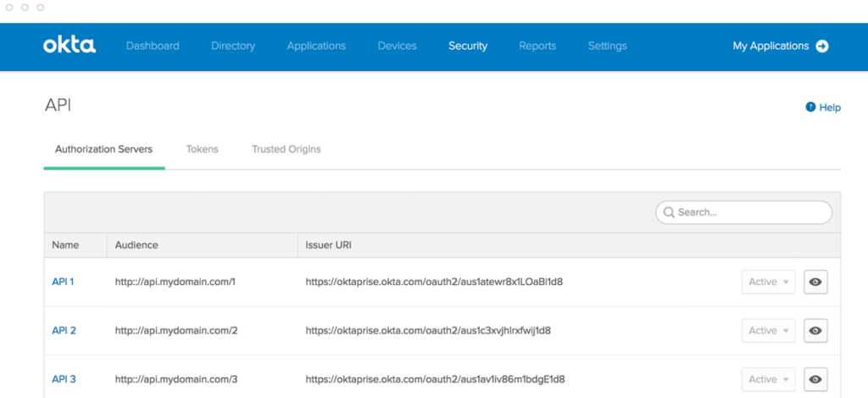
Task: Open the Dashboard menu
Action: click(x=153, y=46)
